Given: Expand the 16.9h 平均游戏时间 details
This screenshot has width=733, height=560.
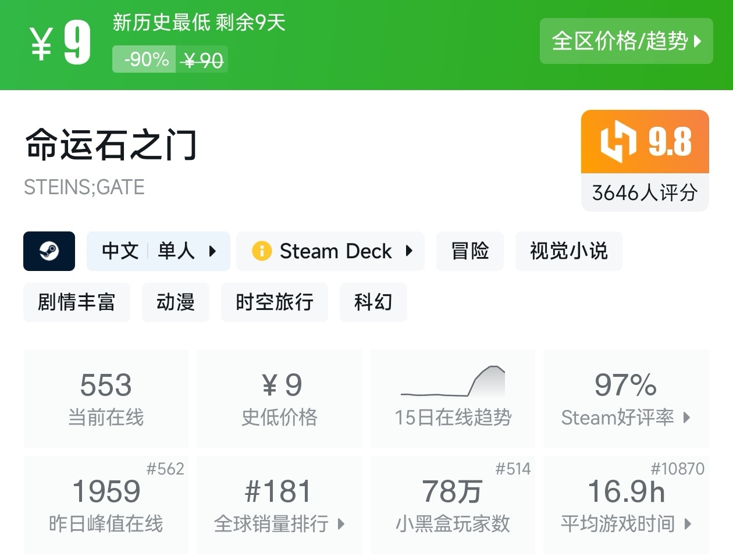Looking at the screenshot, I should click(626, 505).
